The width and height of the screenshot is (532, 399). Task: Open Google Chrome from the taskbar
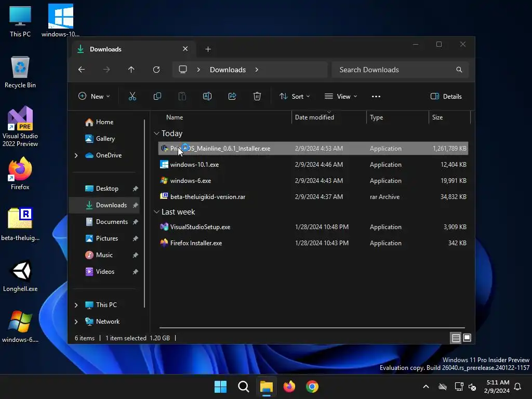point(312,387)
